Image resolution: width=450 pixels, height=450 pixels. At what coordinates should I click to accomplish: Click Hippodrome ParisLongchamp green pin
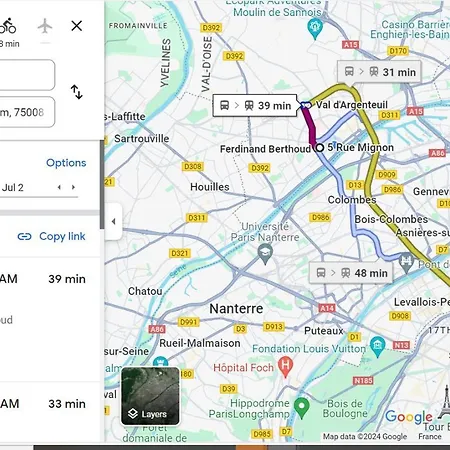pos(302,408)
